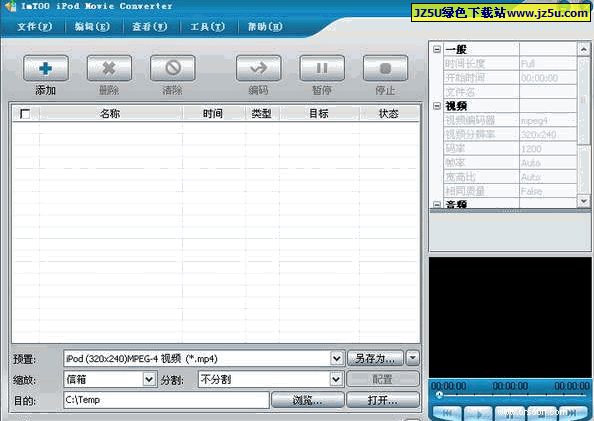
Task: Open the 分割 split dropdown showing 不分割
Action: click(x=336, y=379)
